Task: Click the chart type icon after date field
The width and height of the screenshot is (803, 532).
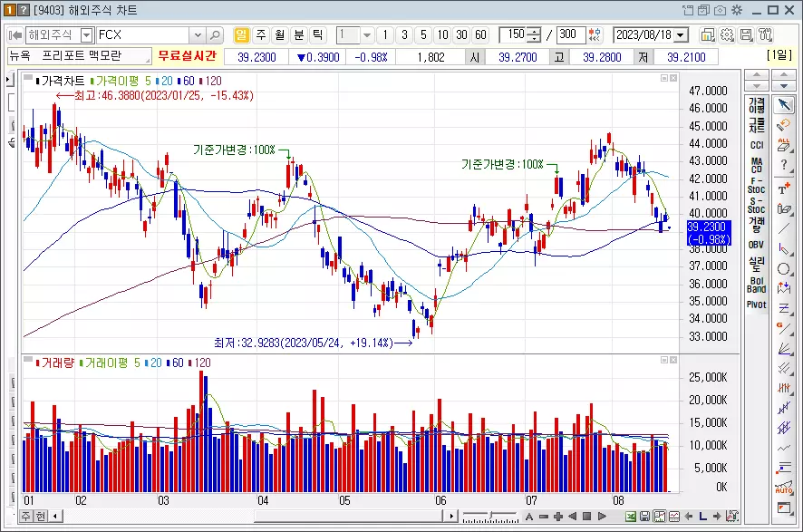Action: 707,34
